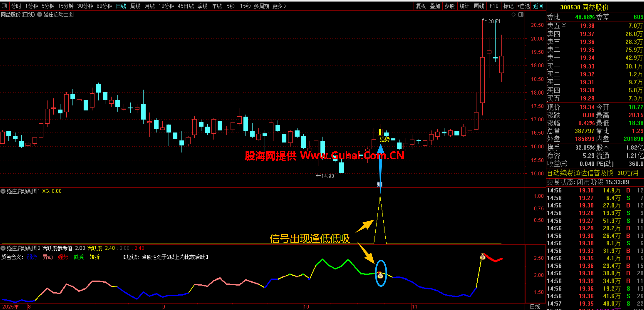Switch to 周线 weekly chart period
This screenshot has width=644, height=310.
pyautogui.click(x=135, y=6)
